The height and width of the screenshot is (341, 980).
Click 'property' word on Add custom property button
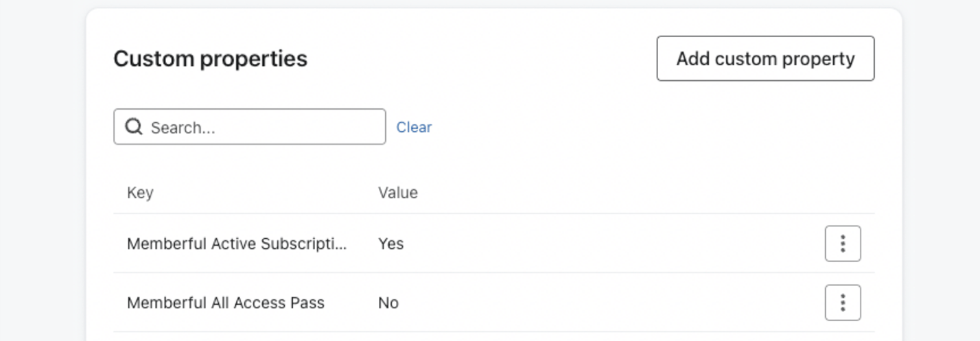coord(821,59)
